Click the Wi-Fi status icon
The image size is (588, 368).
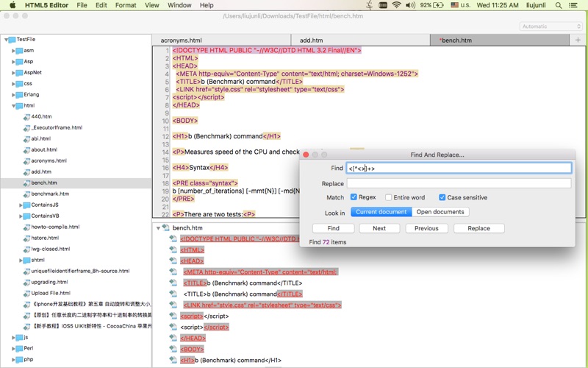coord(396,5)
